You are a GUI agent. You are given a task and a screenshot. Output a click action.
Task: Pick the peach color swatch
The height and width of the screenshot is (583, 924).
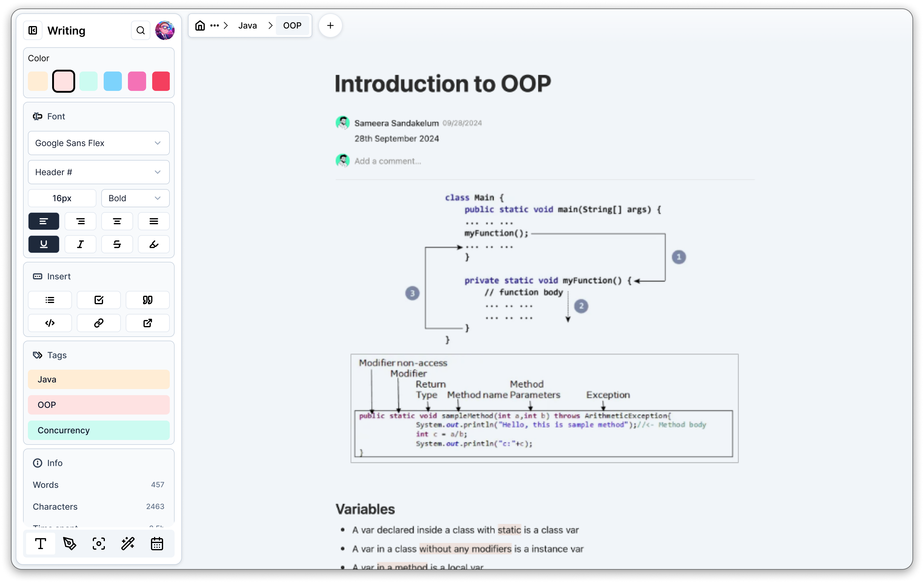pos(38,81)
